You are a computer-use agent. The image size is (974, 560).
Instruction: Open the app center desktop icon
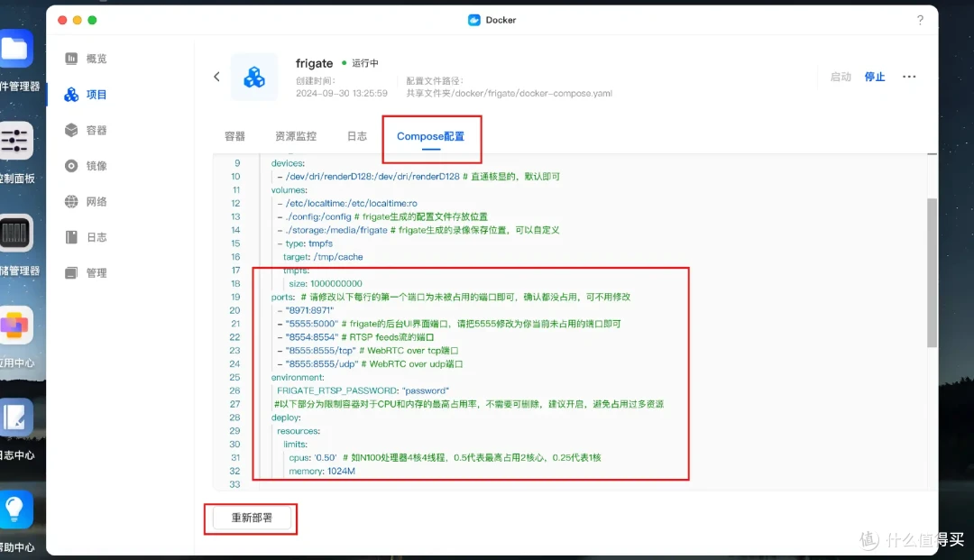15,326
